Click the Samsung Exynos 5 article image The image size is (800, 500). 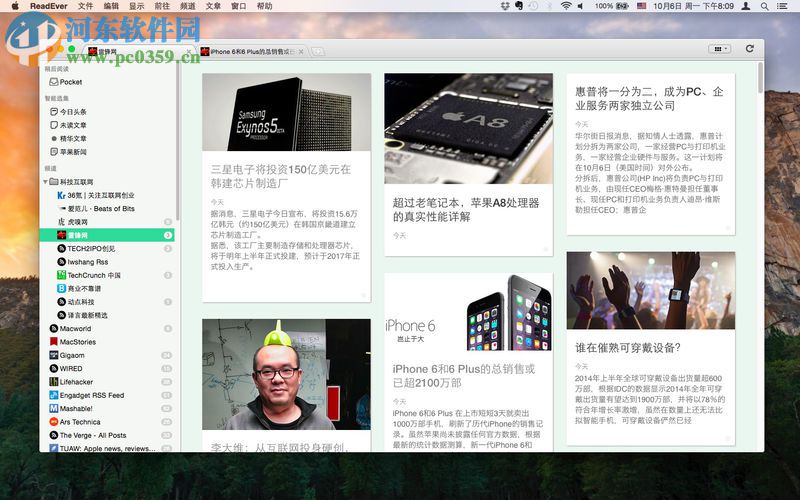[x=286, y=112]
